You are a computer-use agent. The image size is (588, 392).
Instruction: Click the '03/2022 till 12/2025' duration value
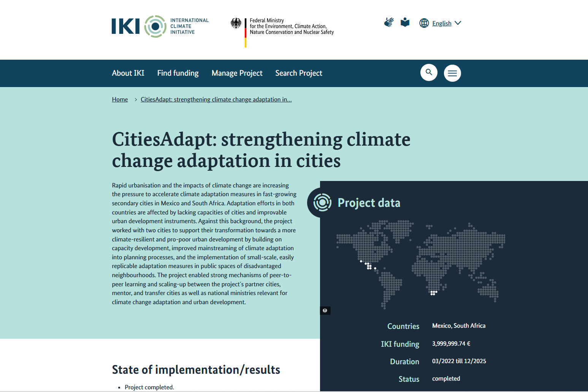point(459,361)
